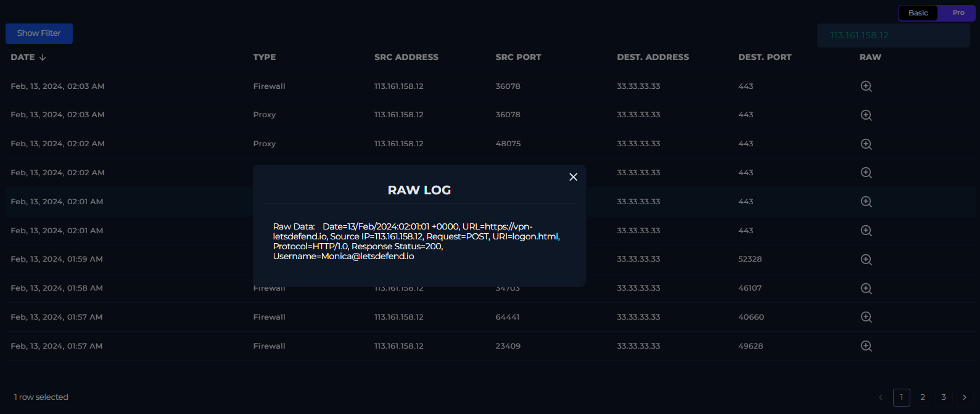Click Firewall type in source port 64441 row

click(x=270, y=317)
